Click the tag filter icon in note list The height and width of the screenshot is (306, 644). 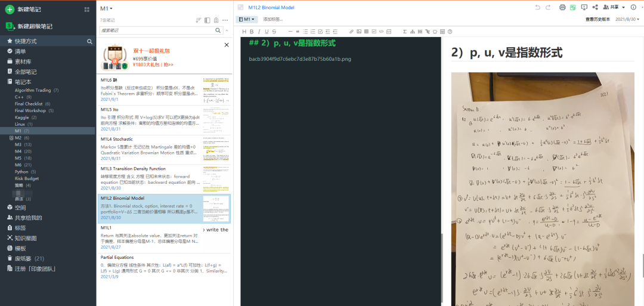coord(216,20)
